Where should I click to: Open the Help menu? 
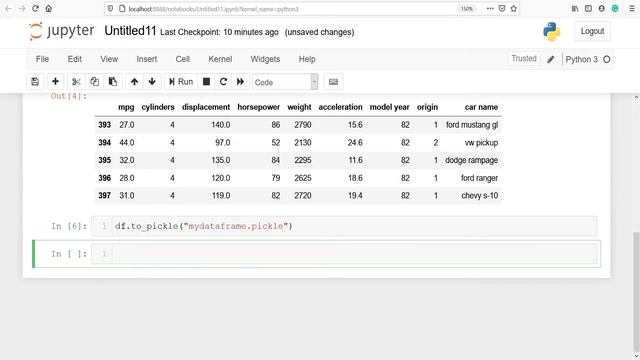tap(307, 59)
